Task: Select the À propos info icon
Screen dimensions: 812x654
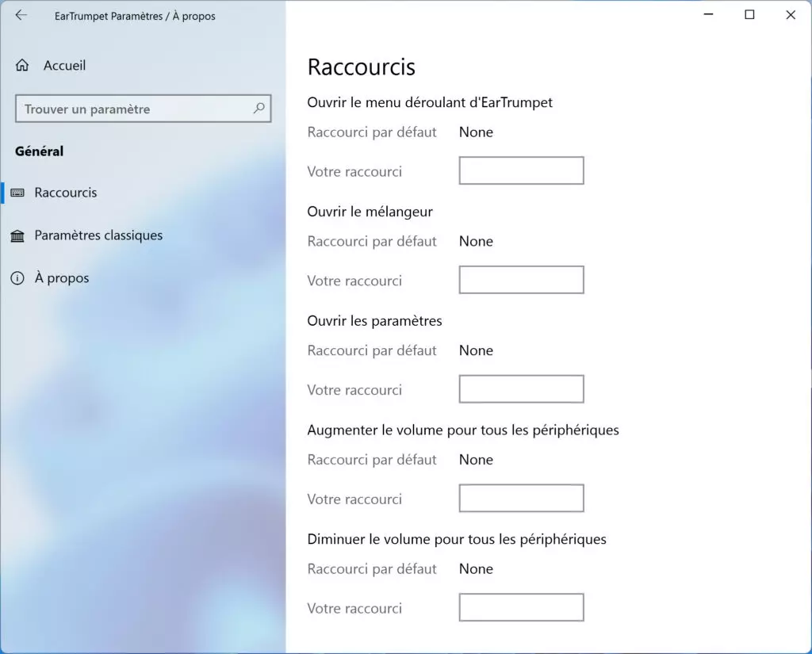Action: tap(17, 278)
